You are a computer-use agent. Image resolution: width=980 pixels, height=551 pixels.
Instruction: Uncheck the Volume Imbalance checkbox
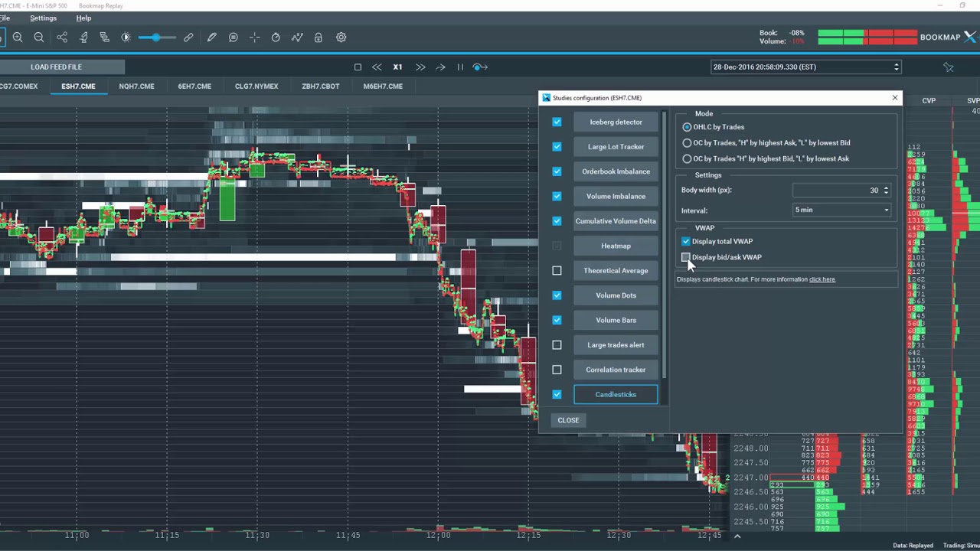click(x=557, y=196)
